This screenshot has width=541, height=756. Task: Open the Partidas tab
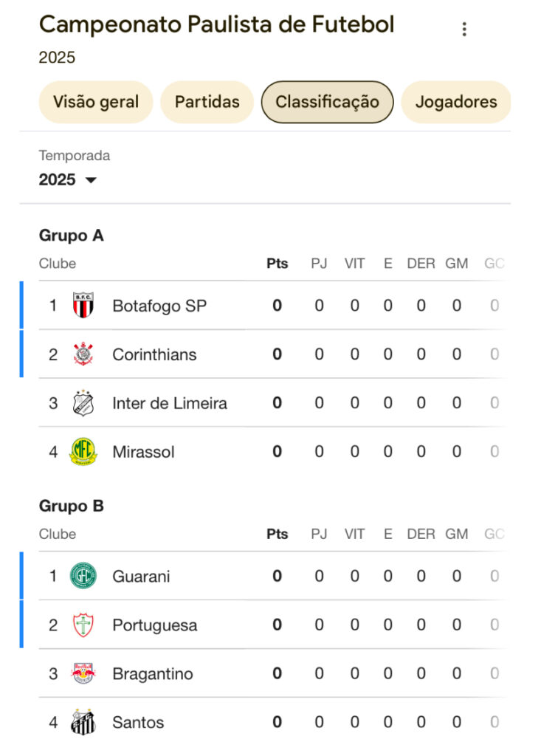click(207, 102)
